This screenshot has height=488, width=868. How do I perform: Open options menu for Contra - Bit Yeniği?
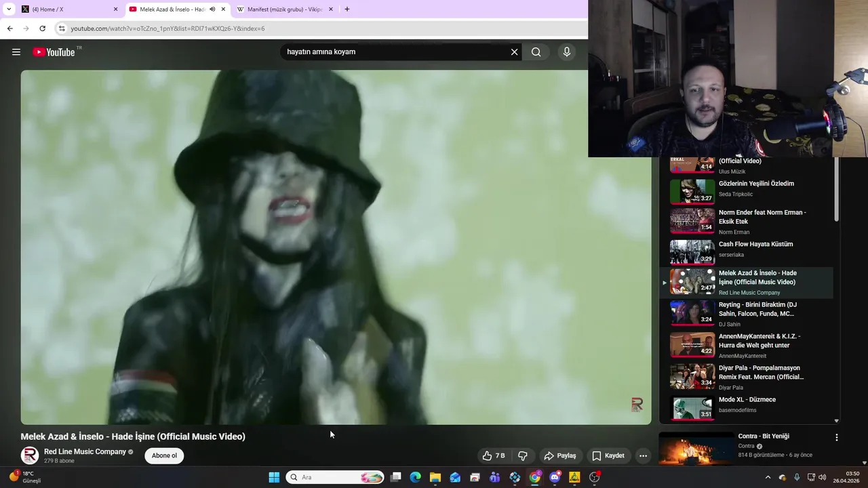(836, 438)
